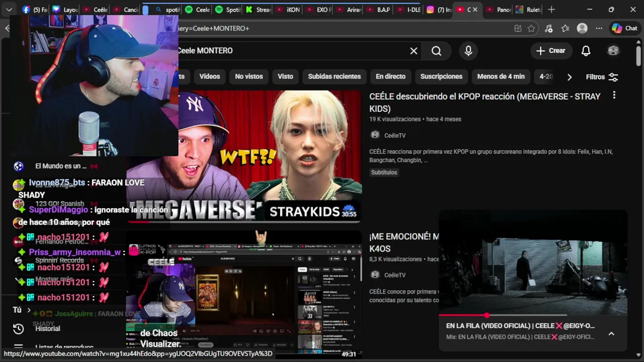The width and height of the screenshot is (644, 362).
Task: Select the Menos de 4 min chip
Action: click(501, 76)
